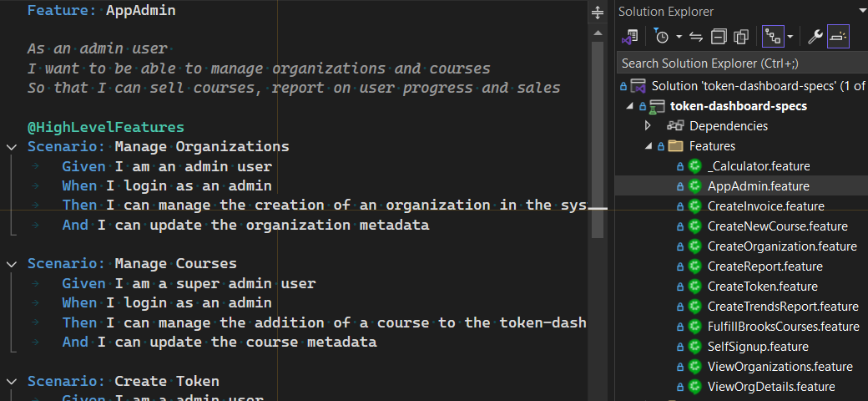
Task: Click the Switch Views icon in Solution Explorer
Action: click(x=630, y=37)
